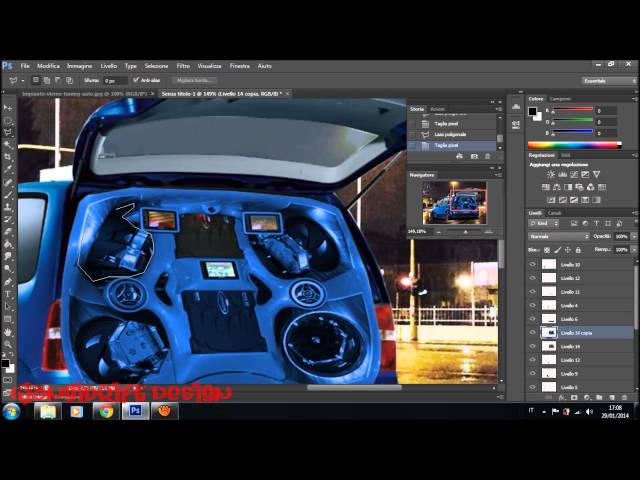Switch to the Campioni tab
640x480 pixels.
pos(560,99)
